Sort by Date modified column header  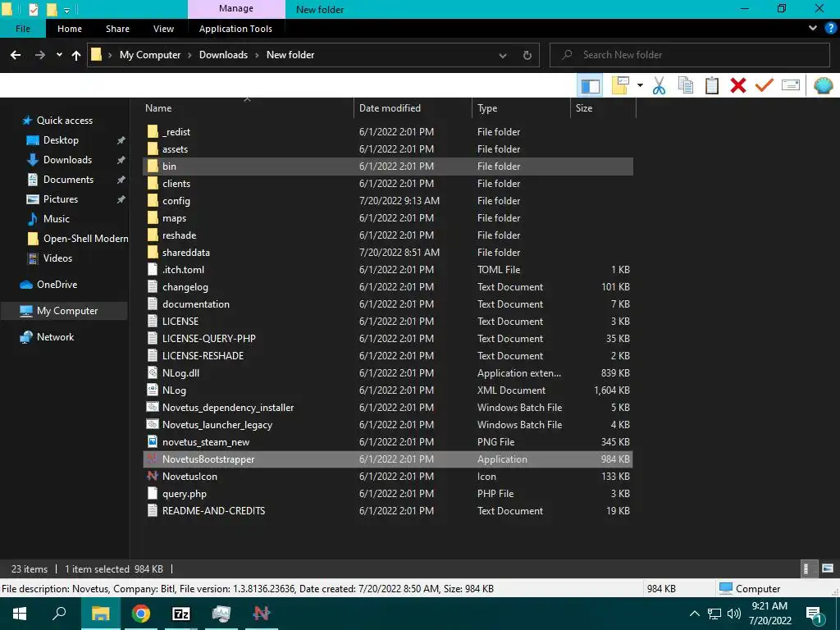tap(413, 108)
